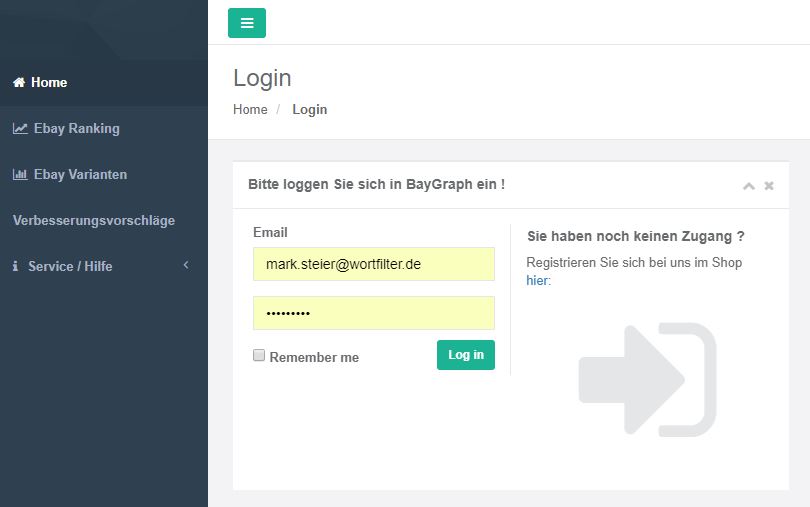Click the 'Bitte loggen Sie sich in BayGraph ein !' heading
The image size is (810, 507).
coord(376,185)
